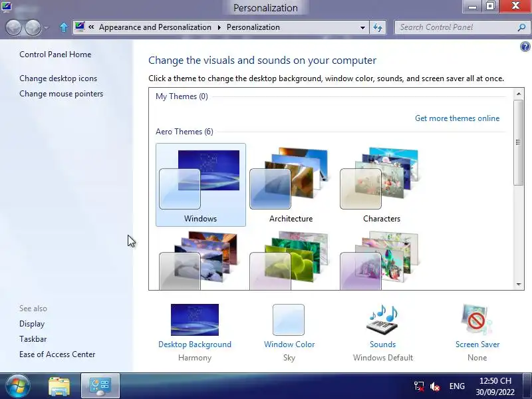Open Taskbar under See also
This screenshot has width=532, height=399.
pos(33,339)
